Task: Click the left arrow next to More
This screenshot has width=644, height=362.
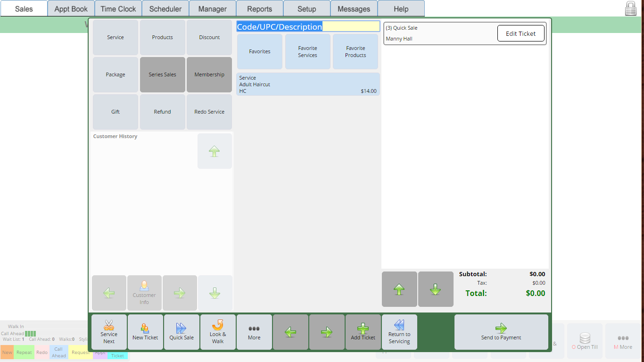Action: pyautogui.click(x=290, y=332)
